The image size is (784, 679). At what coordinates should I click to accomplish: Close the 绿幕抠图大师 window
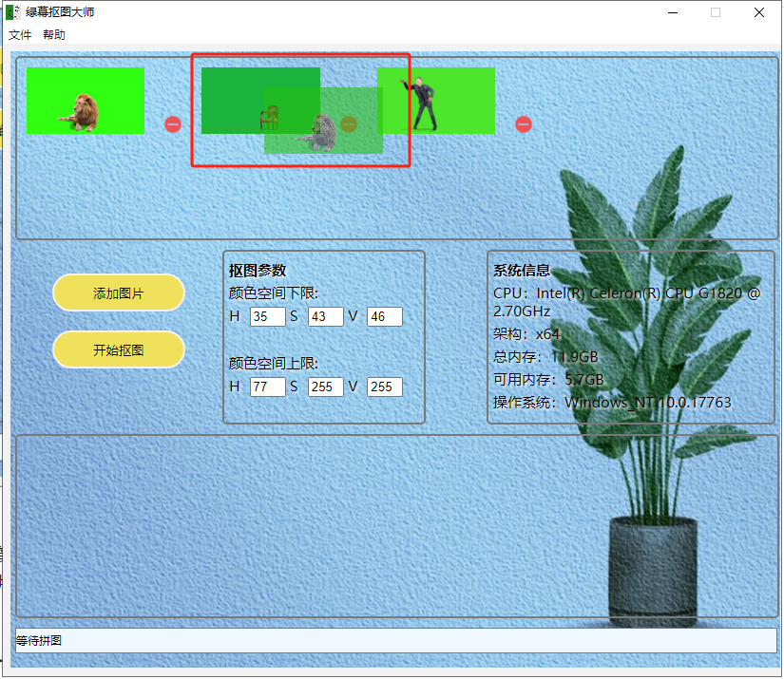[759, 12]
